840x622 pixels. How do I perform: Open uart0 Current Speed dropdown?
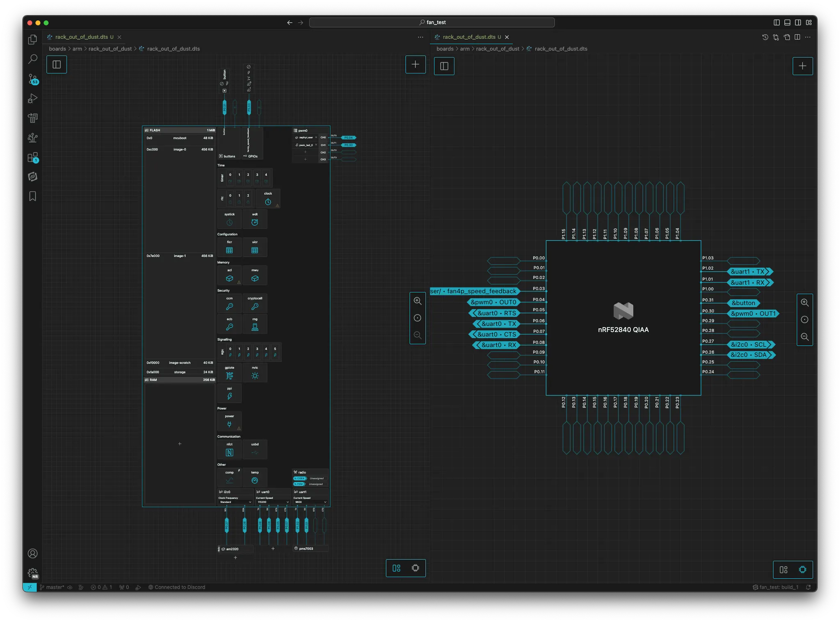(273, 502)
